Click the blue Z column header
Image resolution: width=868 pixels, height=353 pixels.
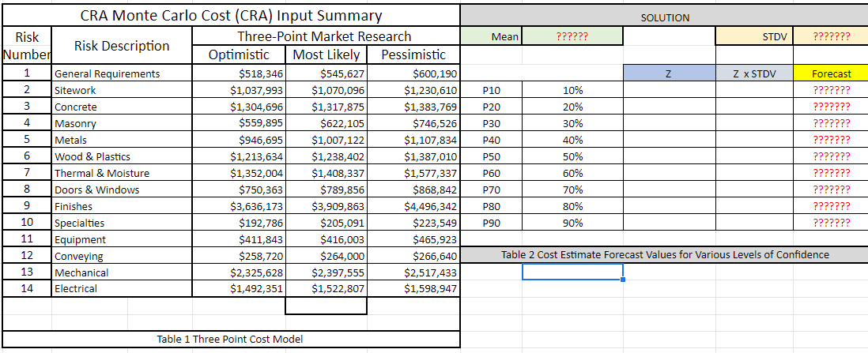click(x=670, y=73)
